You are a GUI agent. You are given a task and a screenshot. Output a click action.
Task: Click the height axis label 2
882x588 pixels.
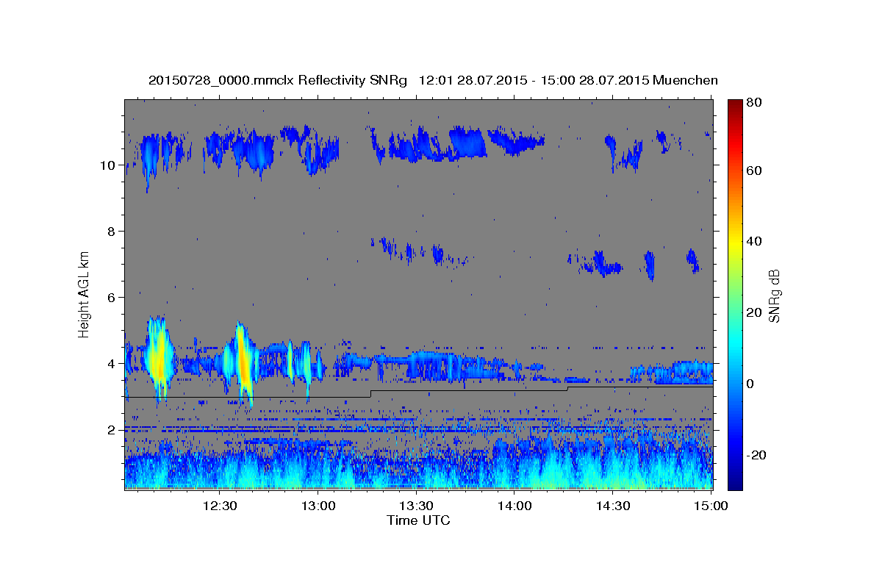[x=110, y=430]
